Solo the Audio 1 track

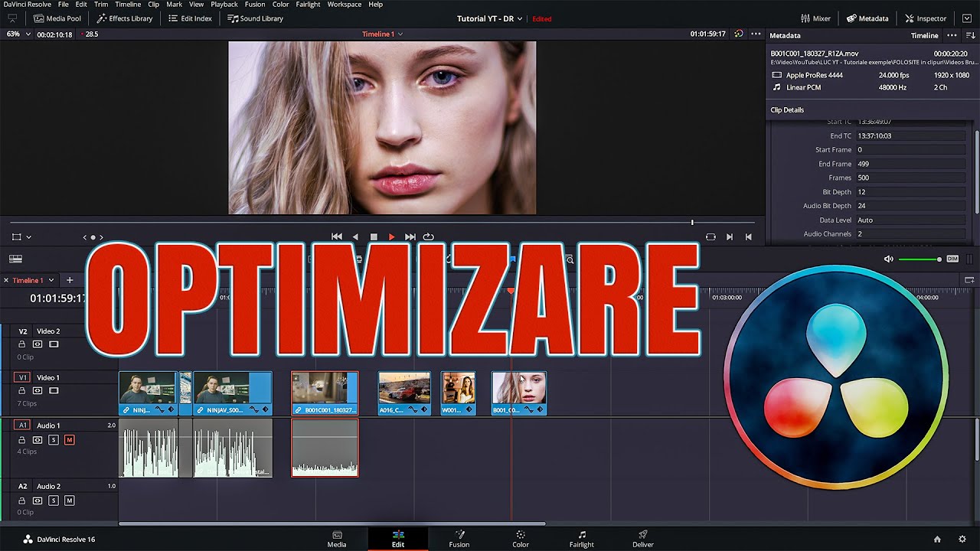(x=54, y=440)
